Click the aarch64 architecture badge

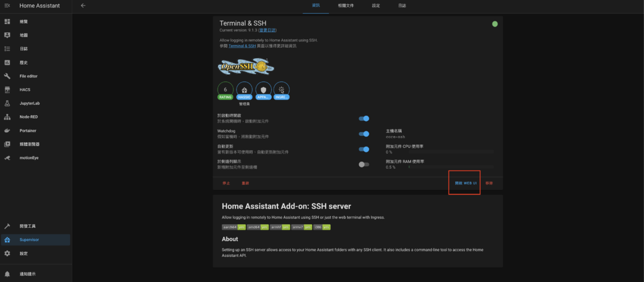pyautogui.click(x=234, y=227)
